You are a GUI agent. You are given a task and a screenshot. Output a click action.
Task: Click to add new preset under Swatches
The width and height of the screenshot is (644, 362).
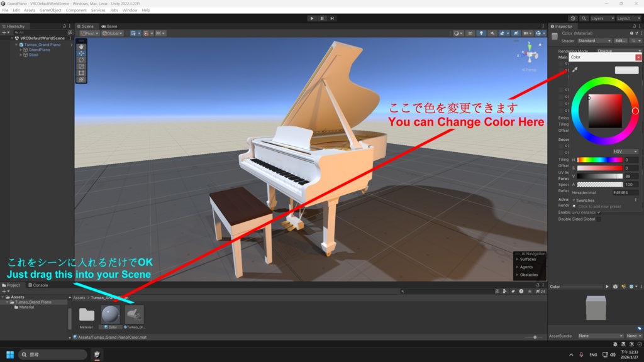click(x=601, y=206)
